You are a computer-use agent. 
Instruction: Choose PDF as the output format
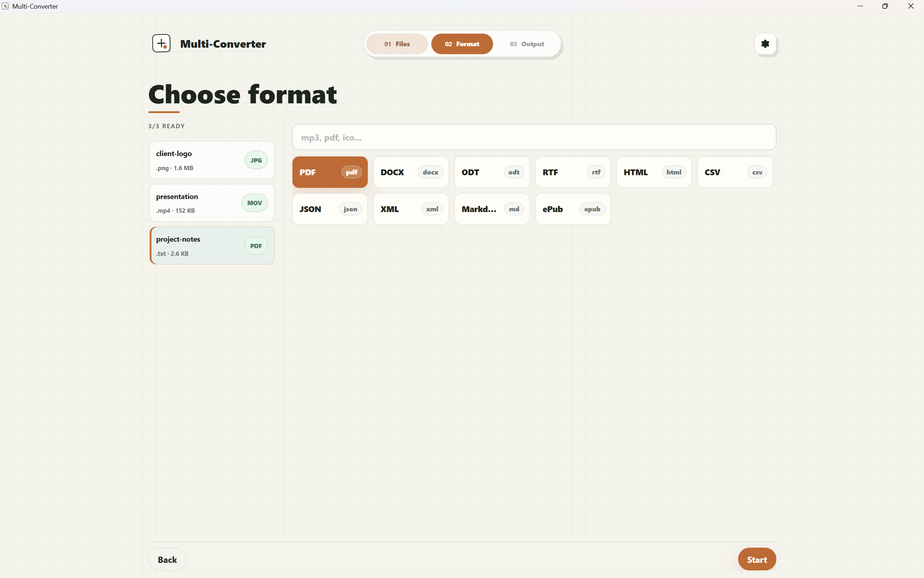click(330, 172)
